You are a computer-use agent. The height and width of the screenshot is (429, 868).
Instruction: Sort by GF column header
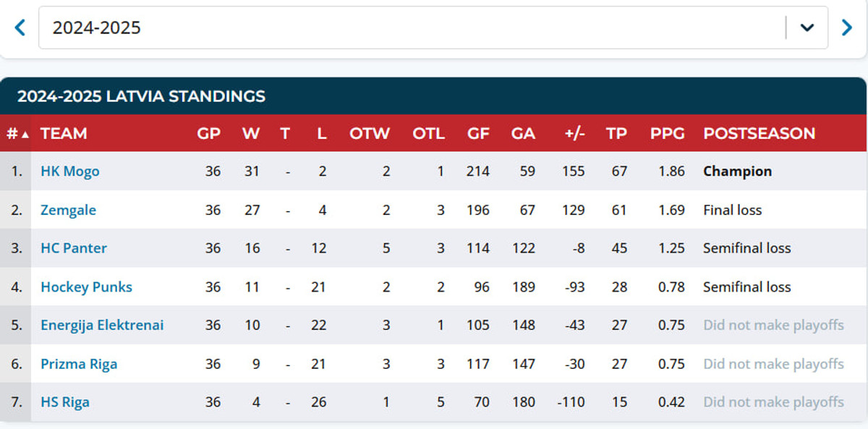[478, 133]
